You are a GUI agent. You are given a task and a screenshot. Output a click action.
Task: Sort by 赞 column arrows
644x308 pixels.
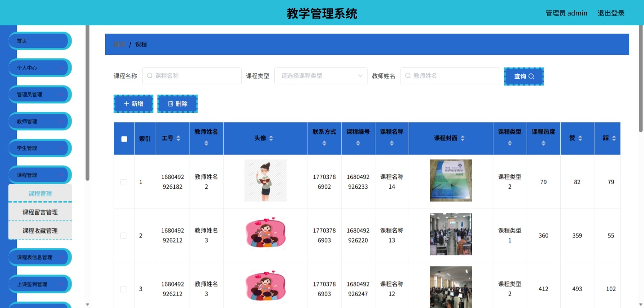pos(580,138)
